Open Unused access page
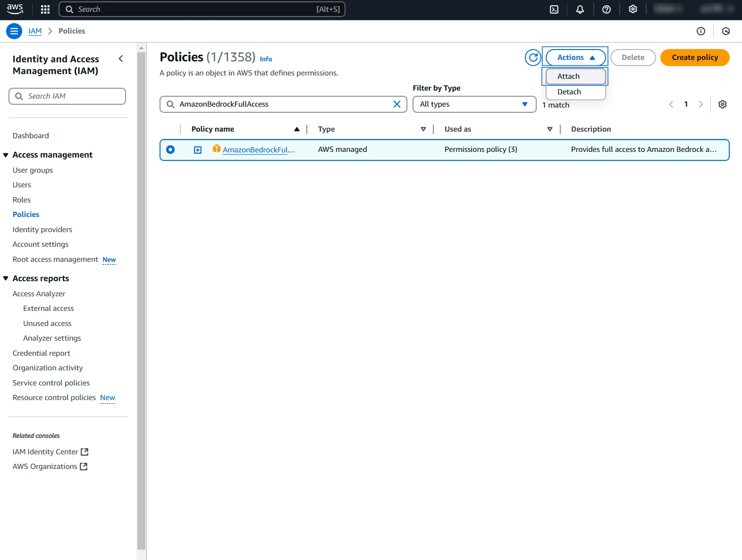Screen dimensions: 742x560 [47, 324]
